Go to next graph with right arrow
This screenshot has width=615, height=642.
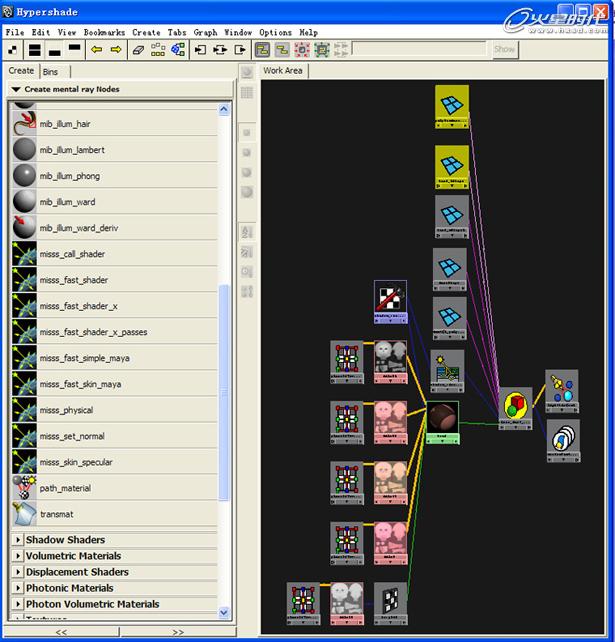tap(116, 50)
